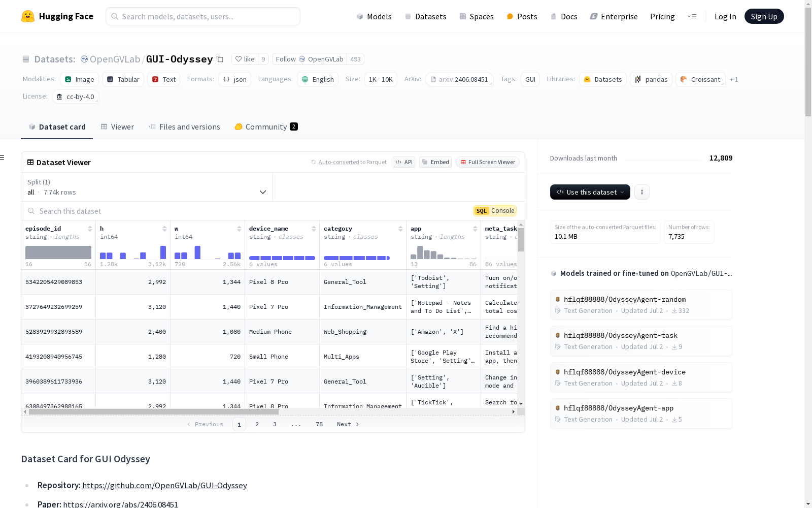Open the Embed viewer option
Image resolution: width=812 pixels, height=508 pixels.
click(x=435, y=162)
